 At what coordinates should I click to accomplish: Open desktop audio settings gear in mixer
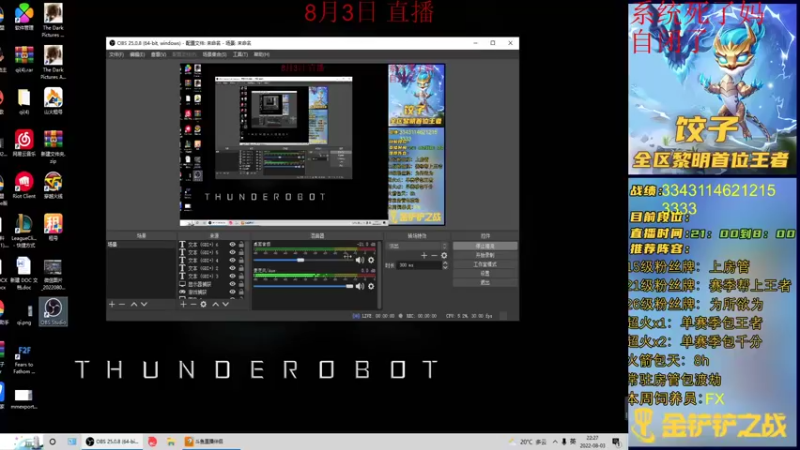click(x=371, y=260)
